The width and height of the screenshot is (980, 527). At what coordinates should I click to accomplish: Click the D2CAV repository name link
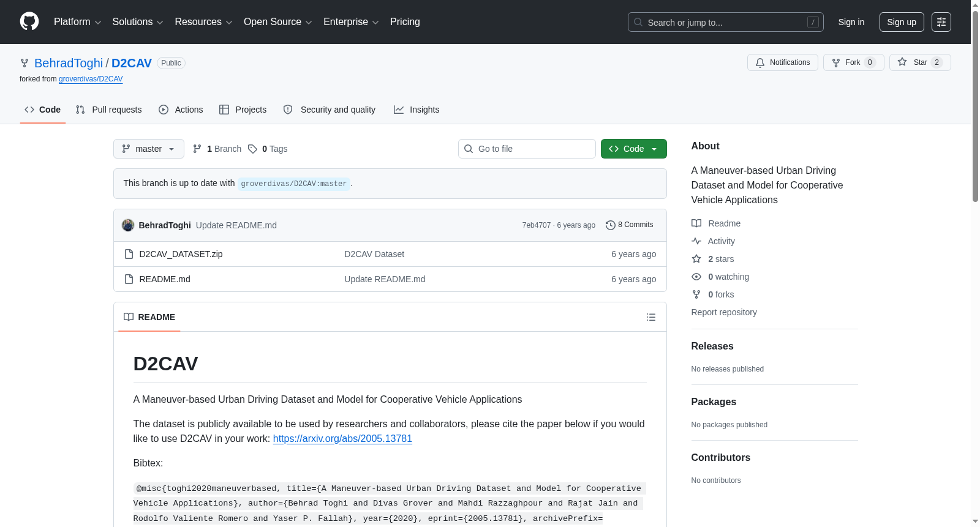(x=132, y=63)
